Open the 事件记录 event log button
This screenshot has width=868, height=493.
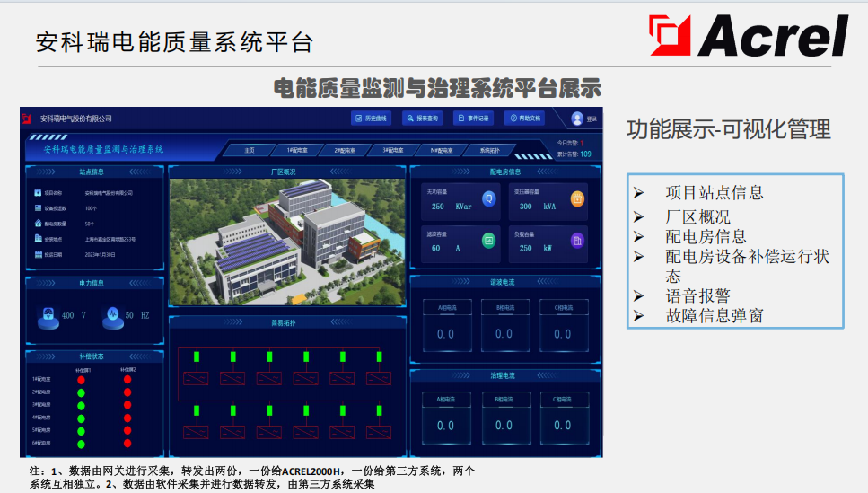coord(473,118)
